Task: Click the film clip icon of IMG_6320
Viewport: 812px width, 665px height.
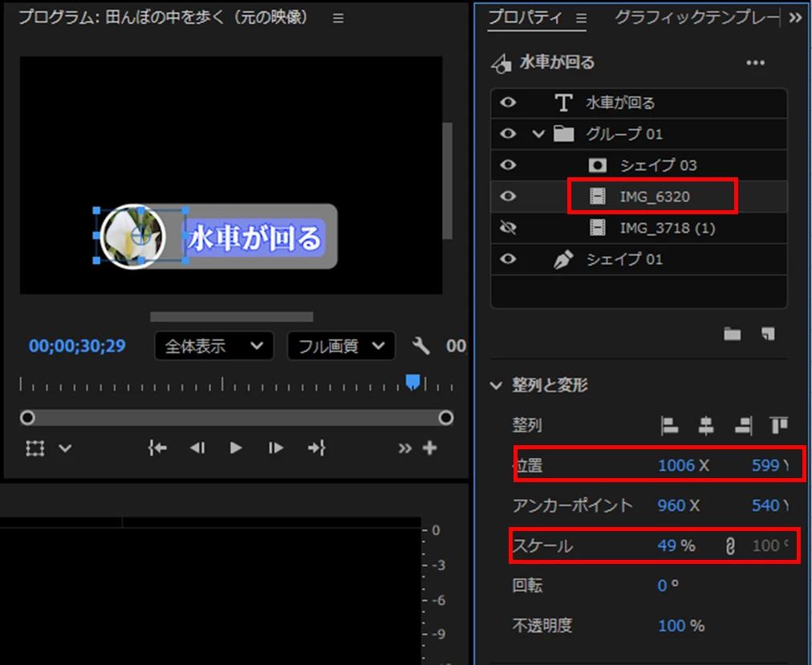Action: coord(597,197)
